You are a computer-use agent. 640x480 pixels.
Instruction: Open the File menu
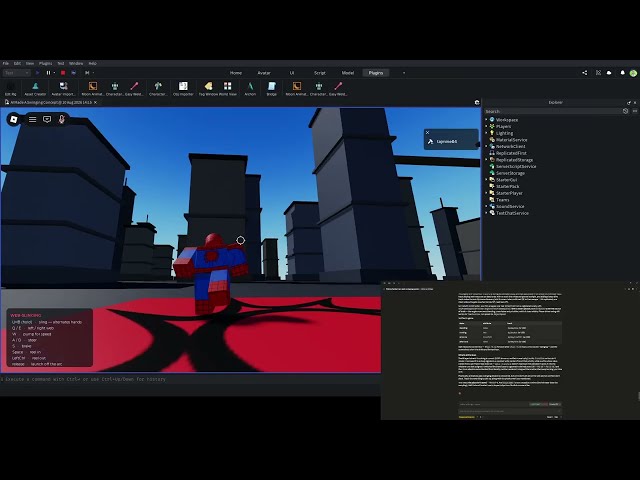pyautogui.click(x=6, y=63)
